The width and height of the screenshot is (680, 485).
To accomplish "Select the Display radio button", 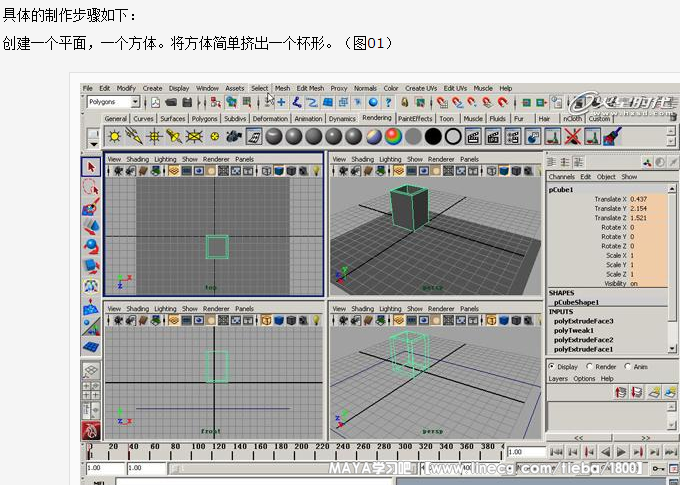I will tap(552, 367).
